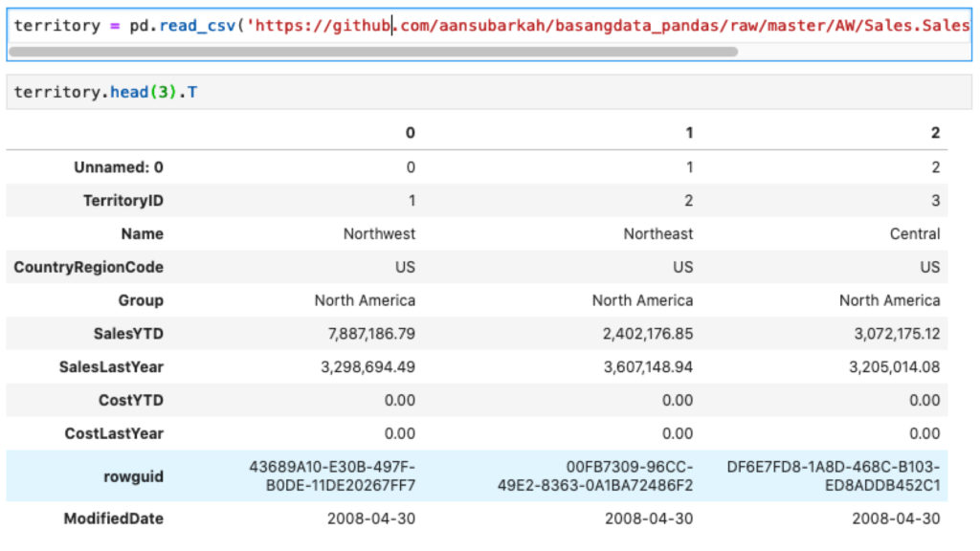Viewport: 980px width, 551px height.
Task: Click the territory.head(3).T code cell
Action: 489,93
